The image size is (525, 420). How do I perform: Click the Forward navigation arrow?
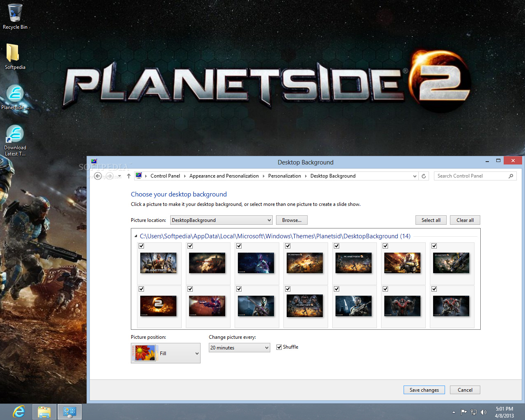pos(110,176)
